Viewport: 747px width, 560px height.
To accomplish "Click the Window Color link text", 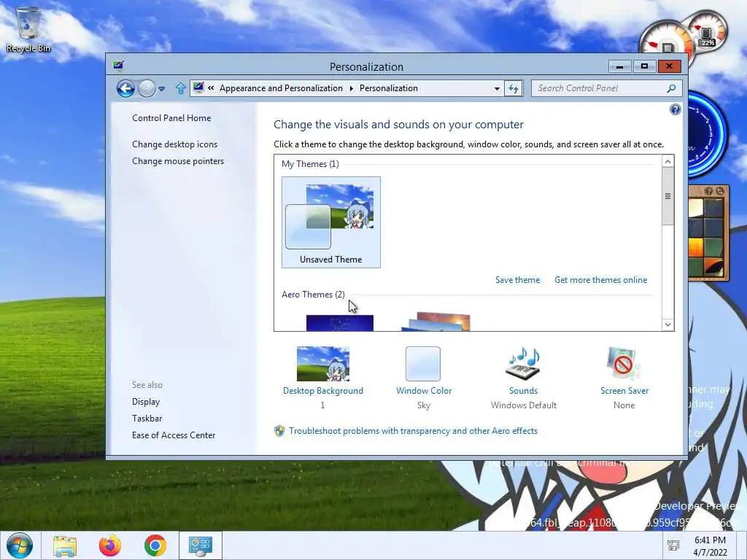I will click(424, 391).
